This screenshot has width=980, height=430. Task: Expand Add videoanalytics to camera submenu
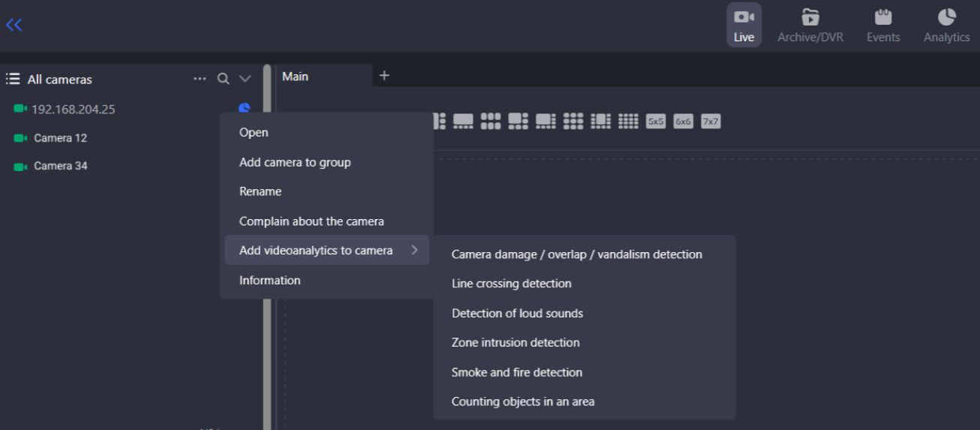(x=326, y=251)
